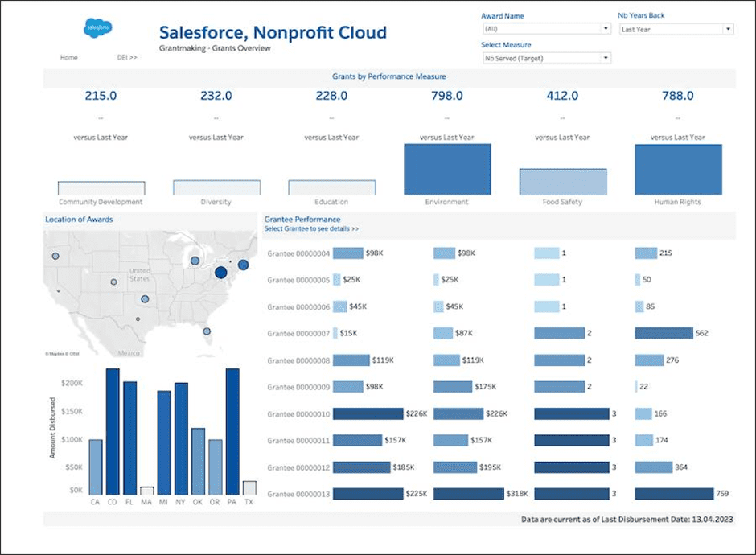Screen dimensions: 756x555
Task: Navigate to the DEI >> page
Action: (127, 58)
